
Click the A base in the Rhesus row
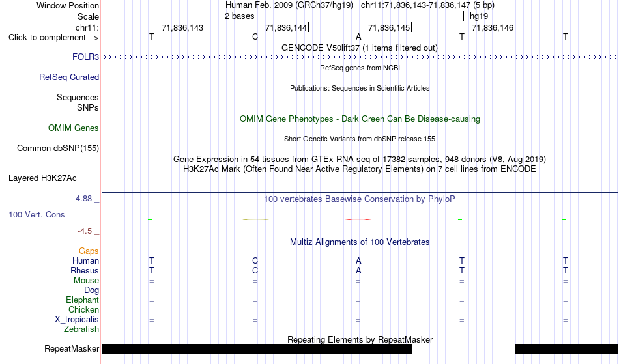point(358,270)
